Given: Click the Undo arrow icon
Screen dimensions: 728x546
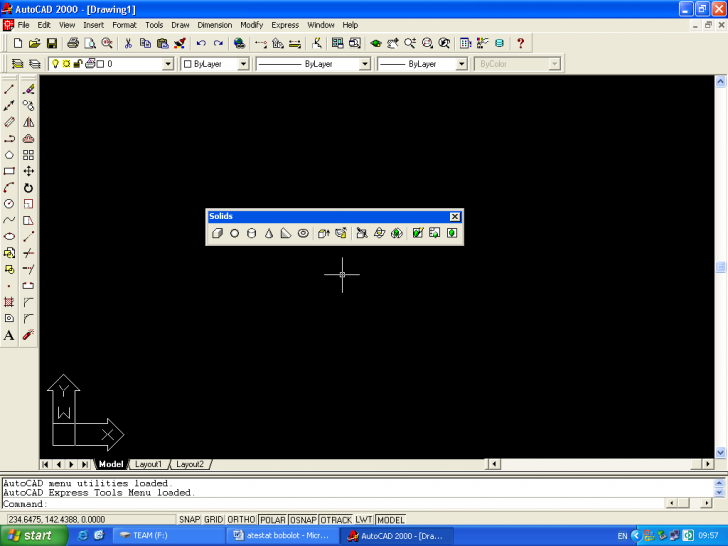Looking at the screenshot, I should click(x=201, y=43).
